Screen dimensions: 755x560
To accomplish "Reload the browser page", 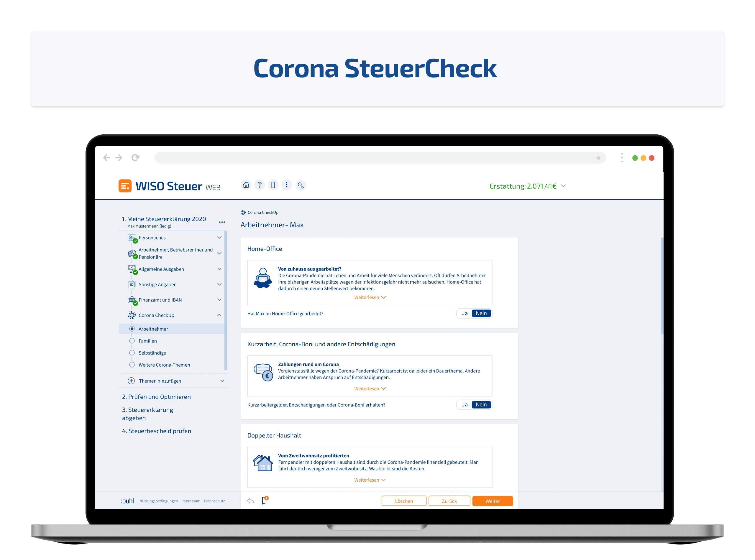I will 135,158.
